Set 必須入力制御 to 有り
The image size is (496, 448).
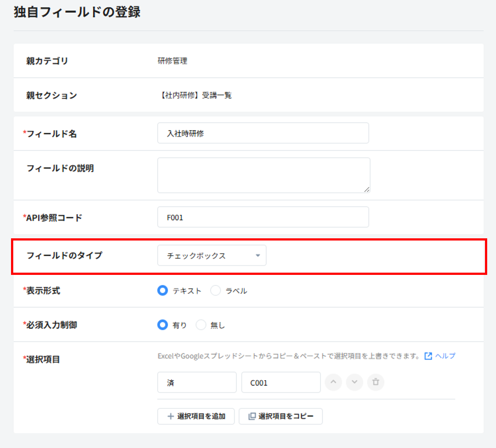point(163,325)
